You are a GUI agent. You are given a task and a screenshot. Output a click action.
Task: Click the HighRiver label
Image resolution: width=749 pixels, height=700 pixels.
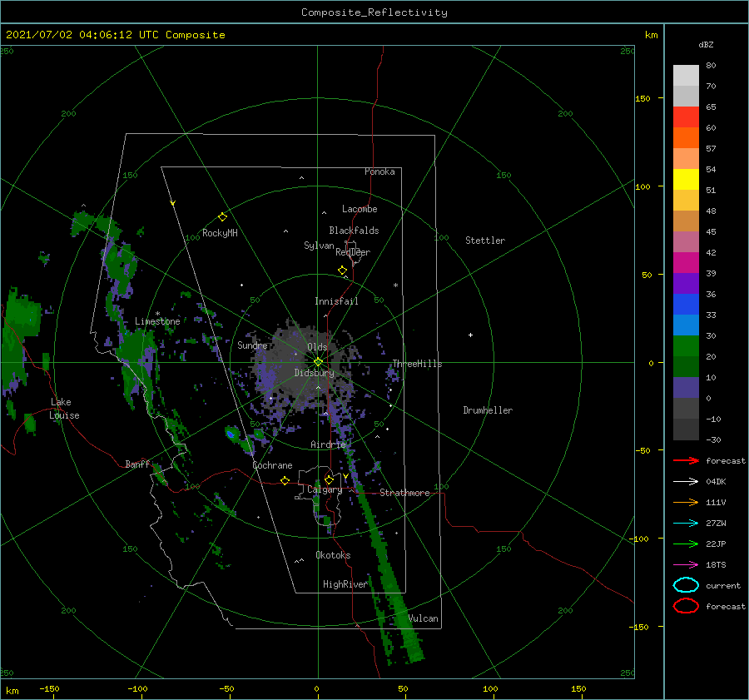coord(345,584)
